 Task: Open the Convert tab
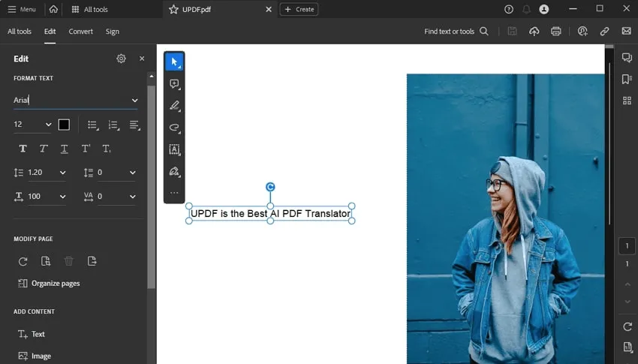pyautogui.click(x=80, y=32)
